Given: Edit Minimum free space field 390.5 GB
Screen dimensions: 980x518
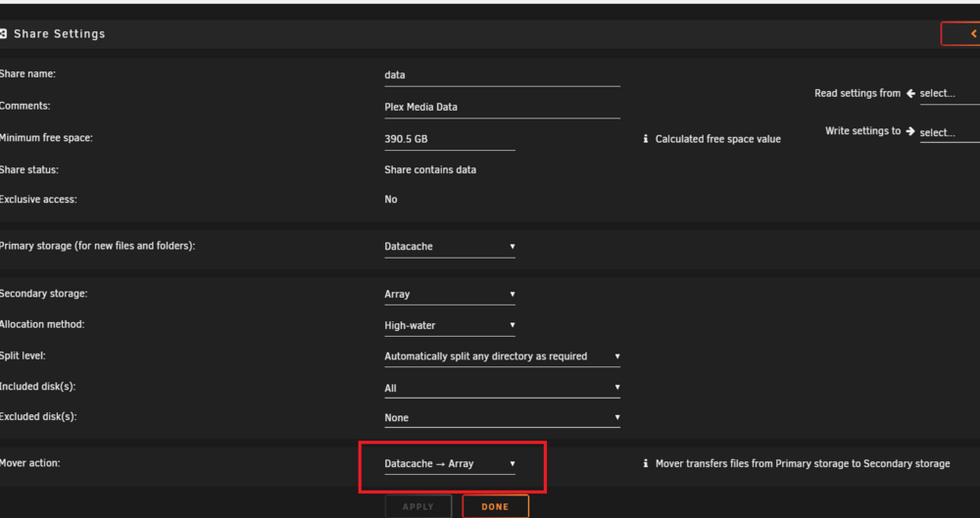Looking at the screenshot, I should pos(450,139).
